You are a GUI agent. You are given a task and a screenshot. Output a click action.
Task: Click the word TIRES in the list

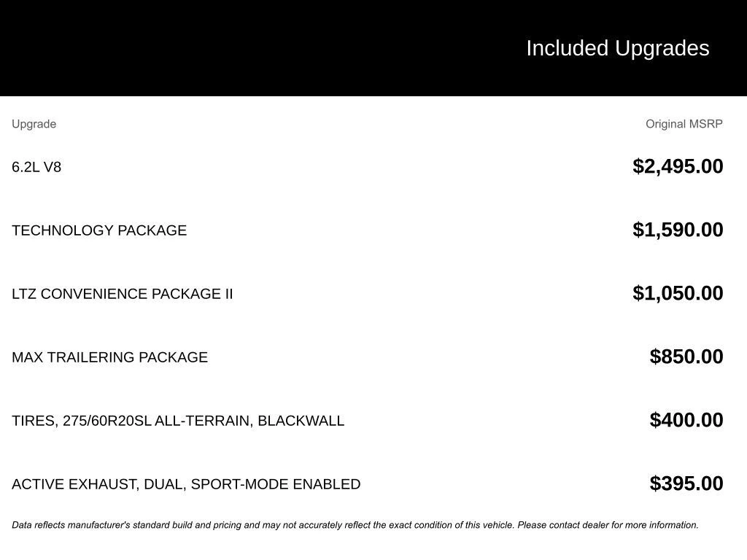pyautogui.click(x=34, y=421)
